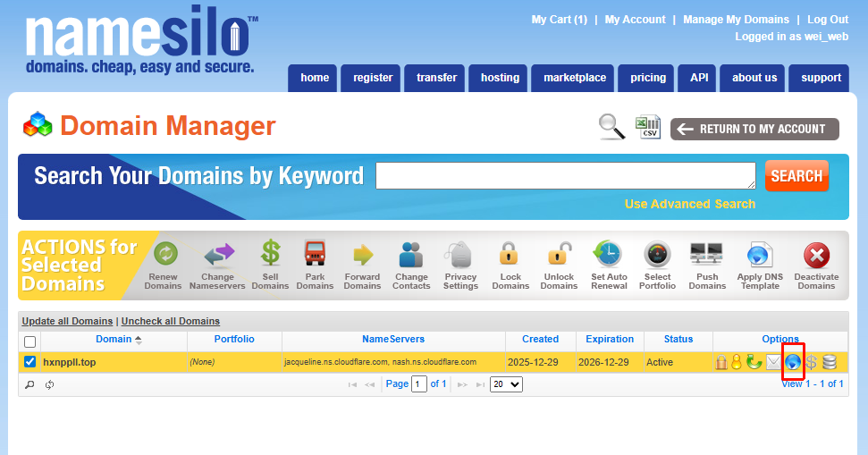
Task: Go to the register tab
Action: click(371, 78)
